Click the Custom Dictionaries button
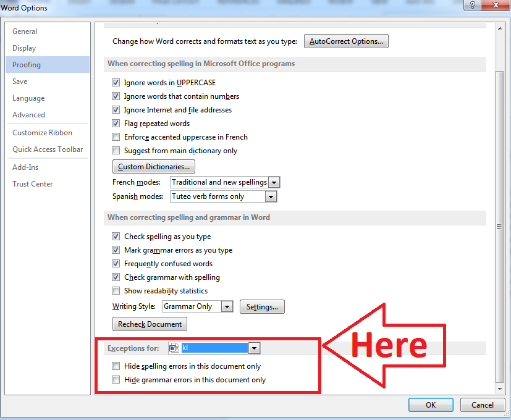 153,166
